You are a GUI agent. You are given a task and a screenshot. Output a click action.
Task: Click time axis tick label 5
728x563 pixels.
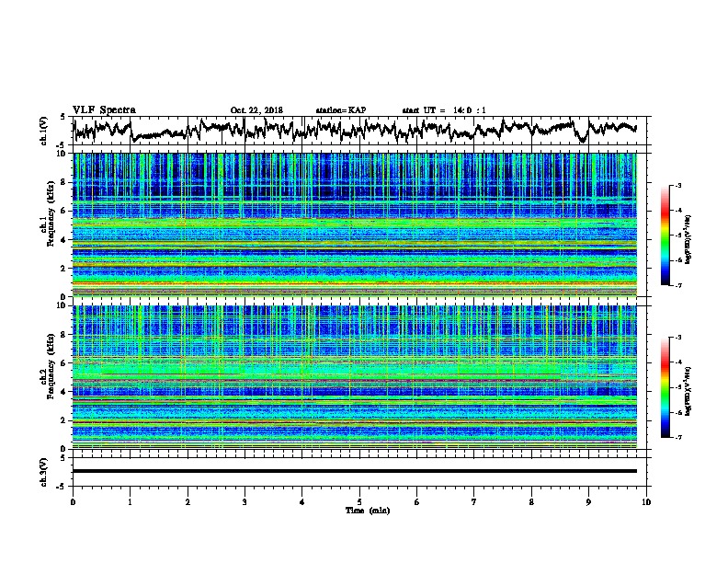tap(359, 501)
